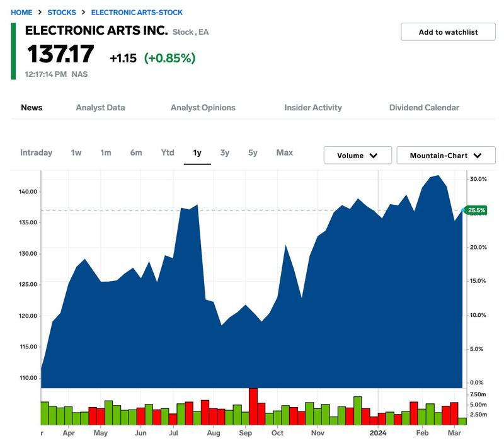The image size is (504, 448).
Task: Click the 130.00 price axis label
Action: click(x=28, y=253)
